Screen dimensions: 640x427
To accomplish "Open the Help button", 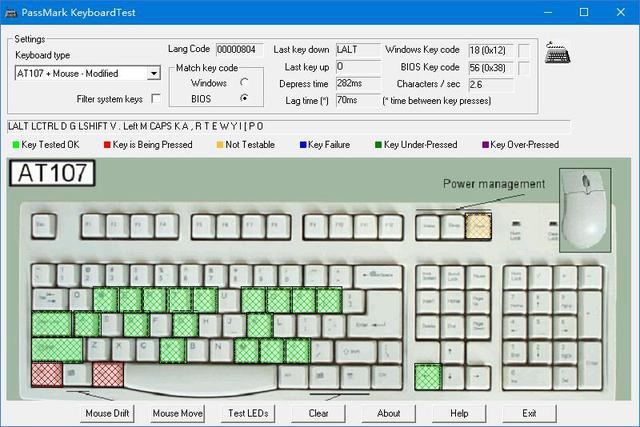I will click(x=459, y=414).
